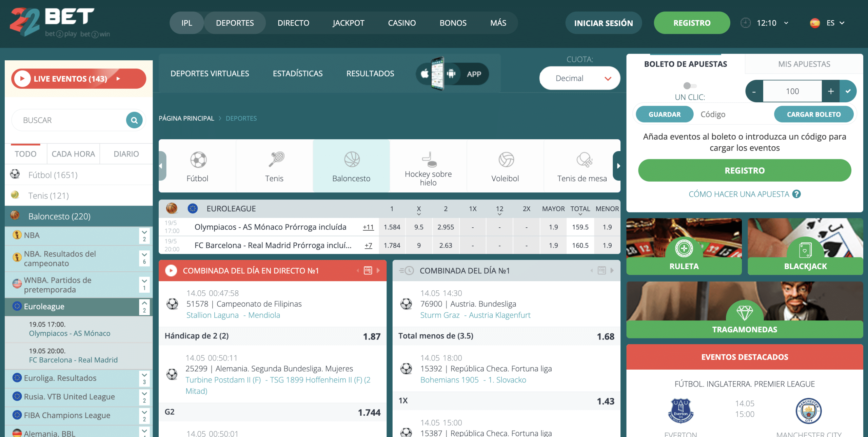The image size is (868, 437).
Task: Open the Cuota Decimal dropdown
Action: point(580,78)
